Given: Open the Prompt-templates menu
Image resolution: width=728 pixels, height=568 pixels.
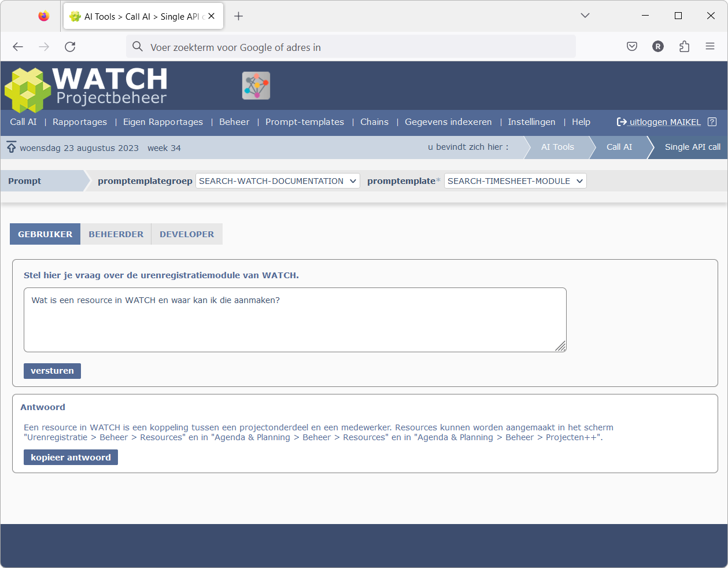Looking at the screenshot, I should (x=305, y=122).
